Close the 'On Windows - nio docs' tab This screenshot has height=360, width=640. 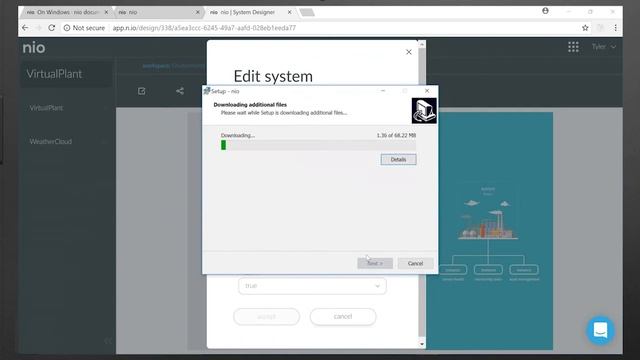pos(106,12)
